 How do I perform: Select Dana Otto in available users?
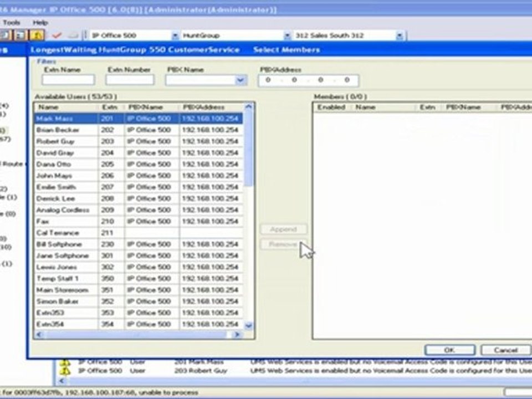pos(139,164)
